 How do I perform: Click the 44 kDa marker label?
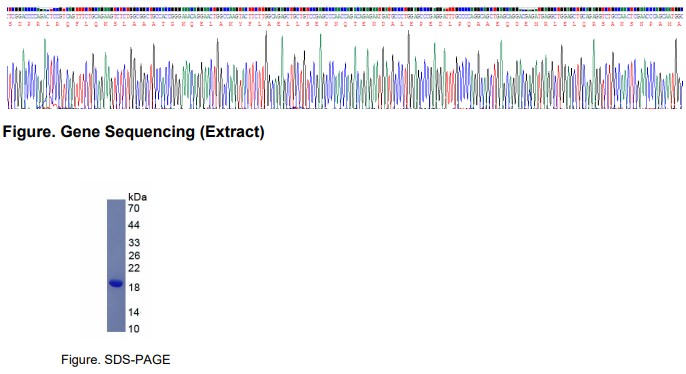pos(134,225)
